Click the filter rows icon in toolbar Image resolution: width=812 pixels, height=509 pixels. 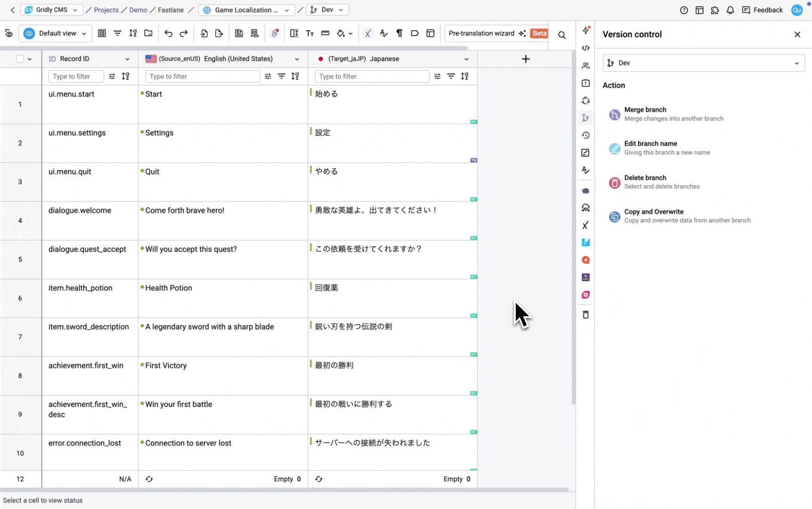117,33
